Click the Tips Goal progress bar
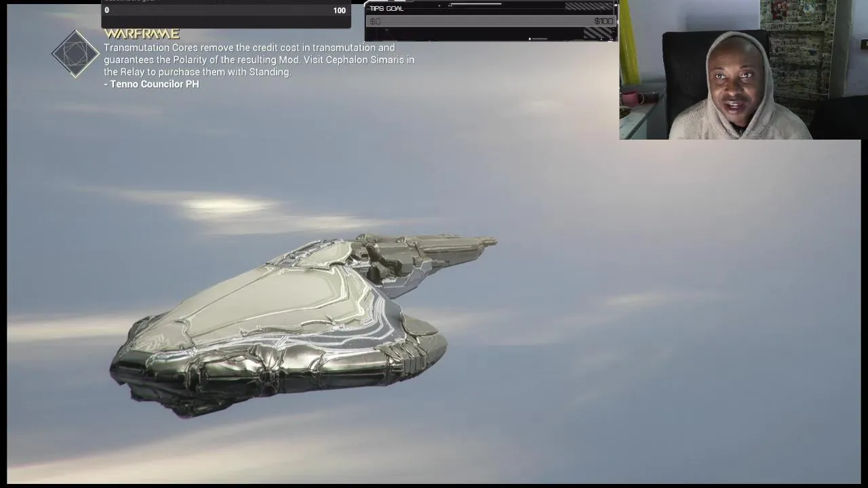Image resolution: width=868 pixels, height=488 pixels. pyautogui.click(x=491, y=22)
